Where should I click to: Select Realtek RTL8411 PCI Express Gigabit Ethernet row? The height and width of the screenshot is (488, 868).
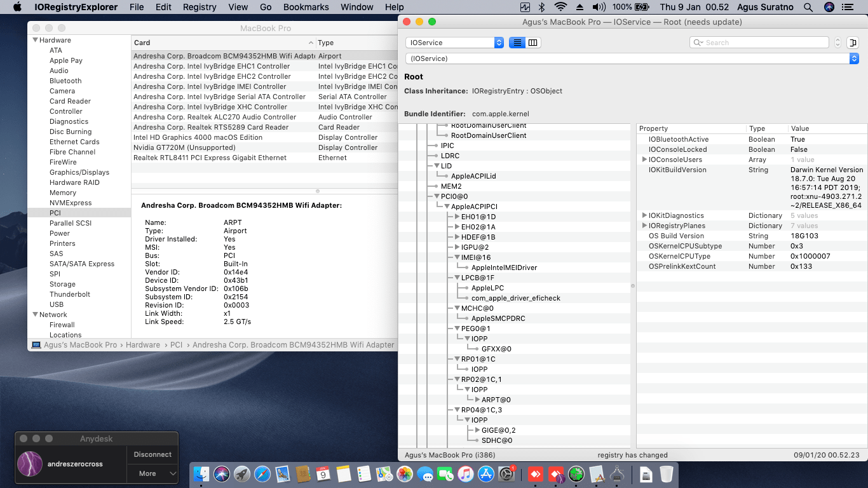coord(264,158)
